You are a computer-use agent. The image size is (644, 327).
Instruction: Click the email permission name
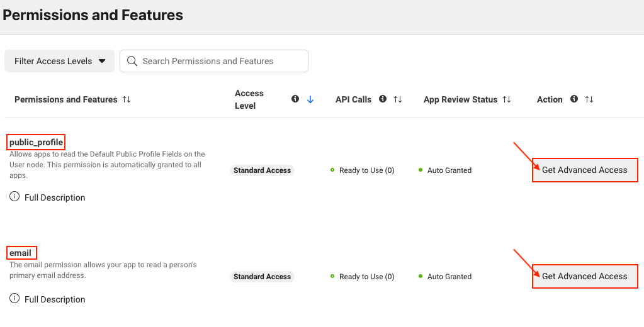(x=21, y=253)
